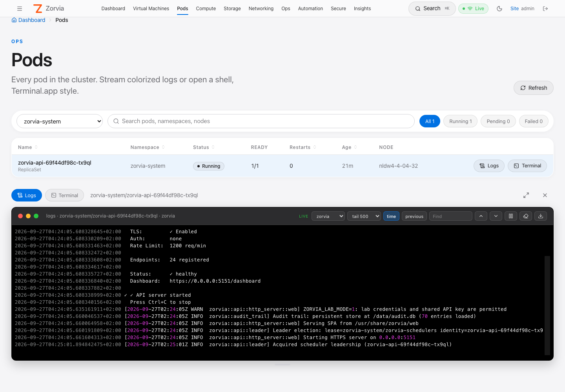The height and width of the screenshot is (392, 565).
Task: Open the zorvia-system namespace dropdown
Action: (x=60, y=121)
